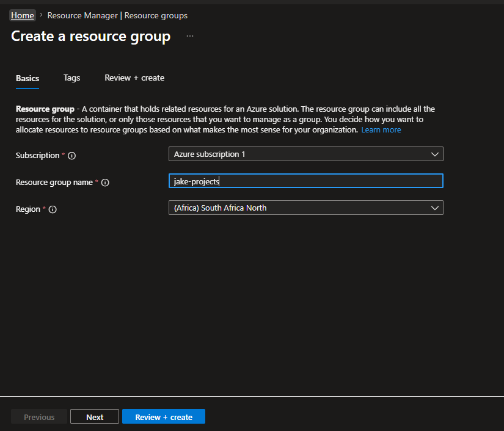The height and width of the screenshot is (431, 504).
Task: Expand the Azure subscription 1 dropdown
Action: 305,154
